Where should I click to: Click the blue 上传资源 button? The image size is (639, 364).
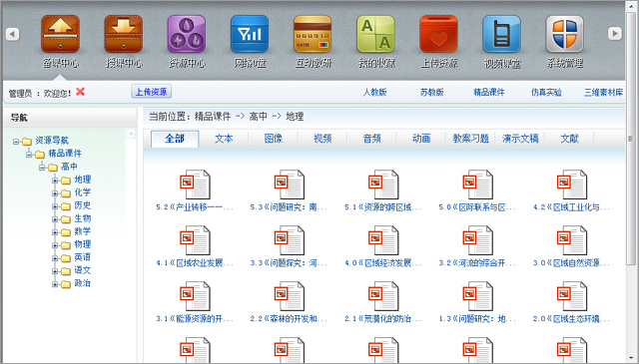(x=151, y=92)
